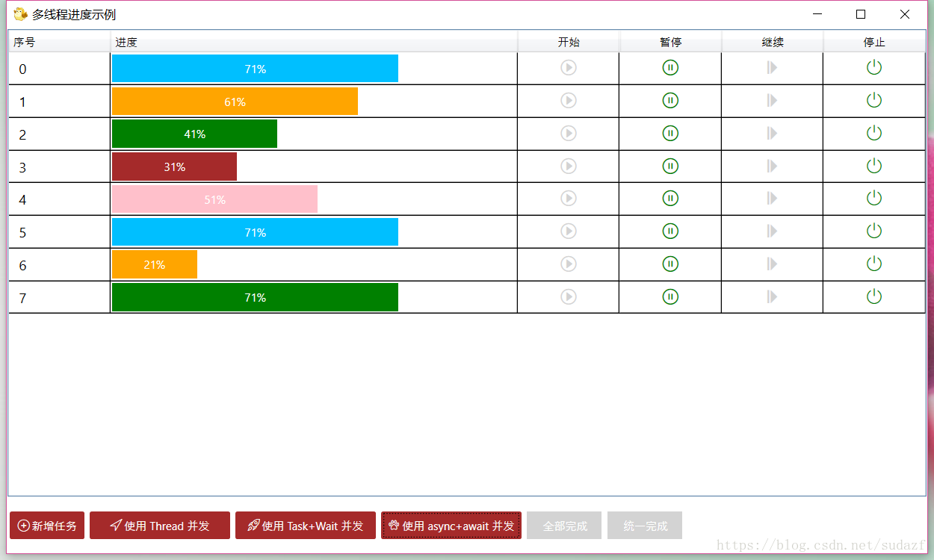Image resolution: width=934 pixels, height=560 pixels.
Task: Click the orange 21% progress bar
Action: (x=155, y=264)
